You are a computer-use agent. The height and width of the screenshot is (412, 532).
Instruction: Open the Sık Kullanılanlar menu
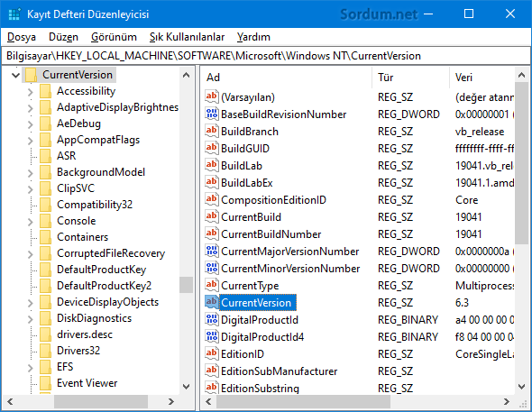(x=187, y=37)
